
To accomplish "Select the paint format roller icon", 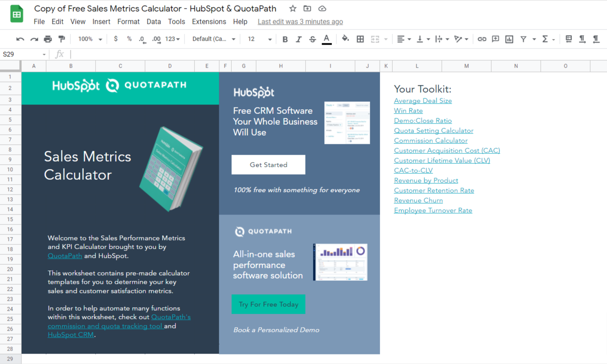I will coord(62,39).
